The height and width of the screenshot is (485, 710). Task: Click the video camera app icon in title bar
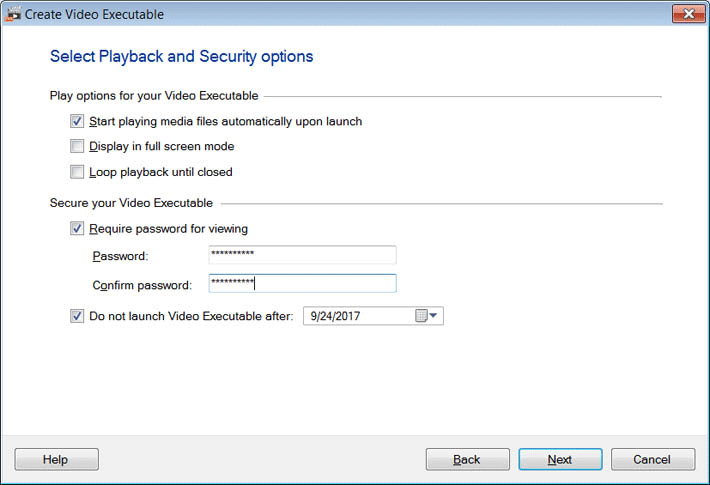point(14,14)
